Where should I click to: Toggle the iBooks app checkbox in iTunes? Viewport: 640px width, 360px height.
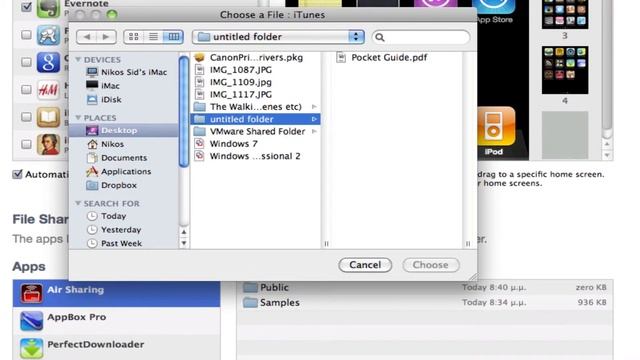tap(27, 117)
